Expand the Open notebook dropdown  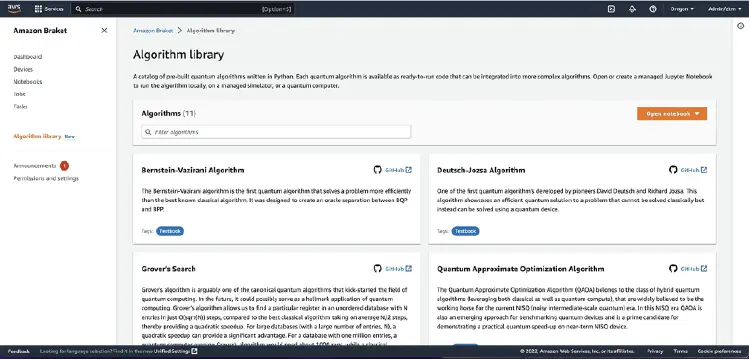672,114
